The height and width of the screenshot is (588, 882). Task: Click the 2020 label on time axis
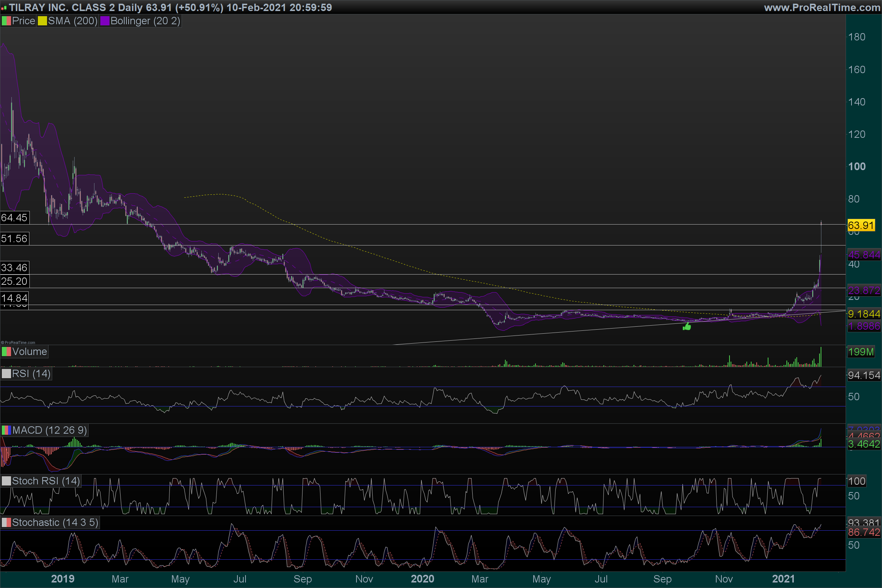(x=422, y=579)
